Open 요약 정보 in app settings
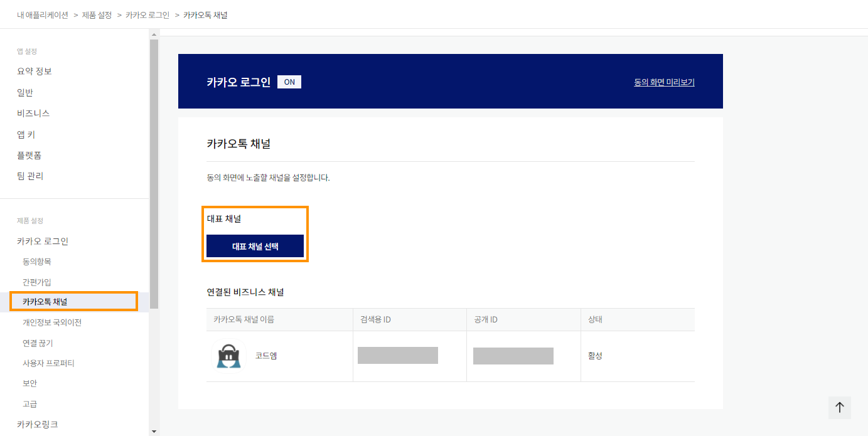Screen dimensions: 868x436 click(x=35, y=72)
